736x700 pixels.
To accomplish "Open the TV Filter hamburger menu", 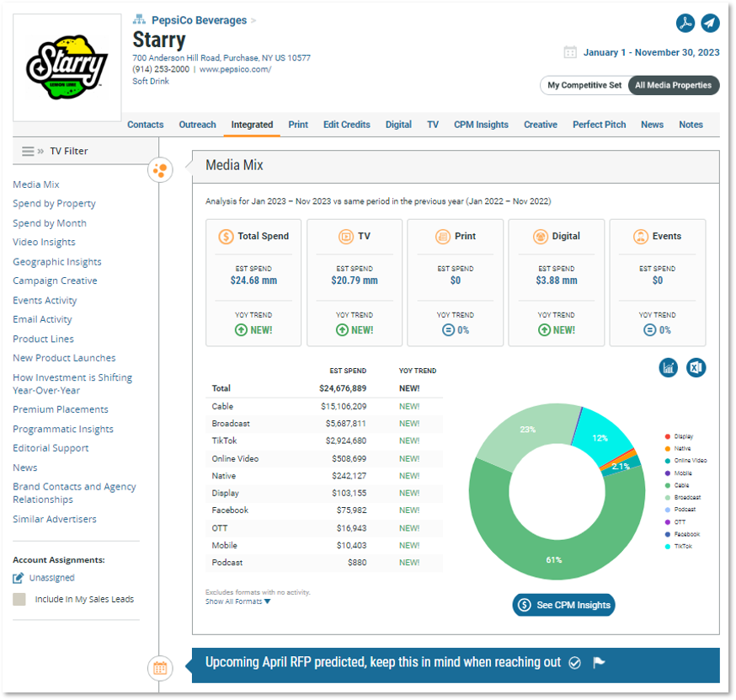I will [28, 151].
